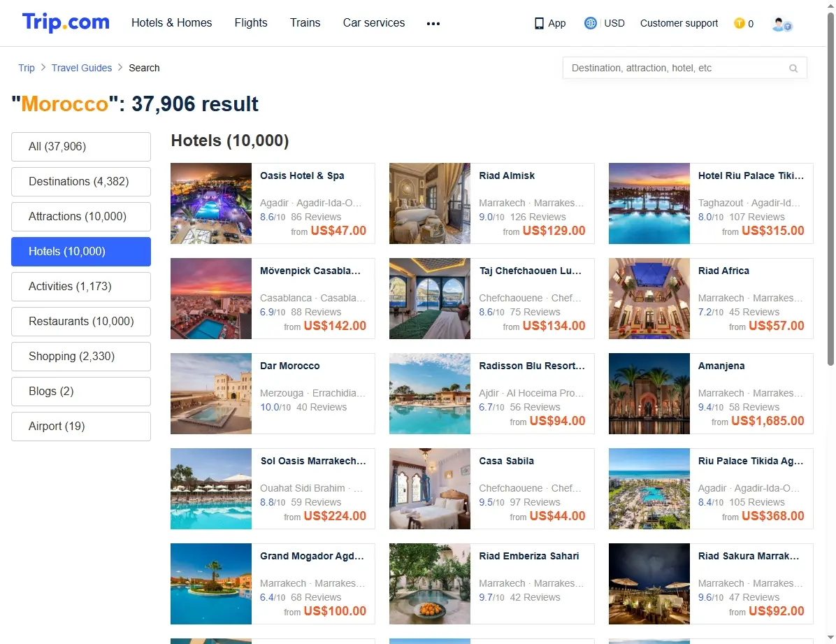The height and width of the screenshot is (644, 836).
Task: Open Sol Oasis Marrakech pool photo
Action: click(211, 488)
